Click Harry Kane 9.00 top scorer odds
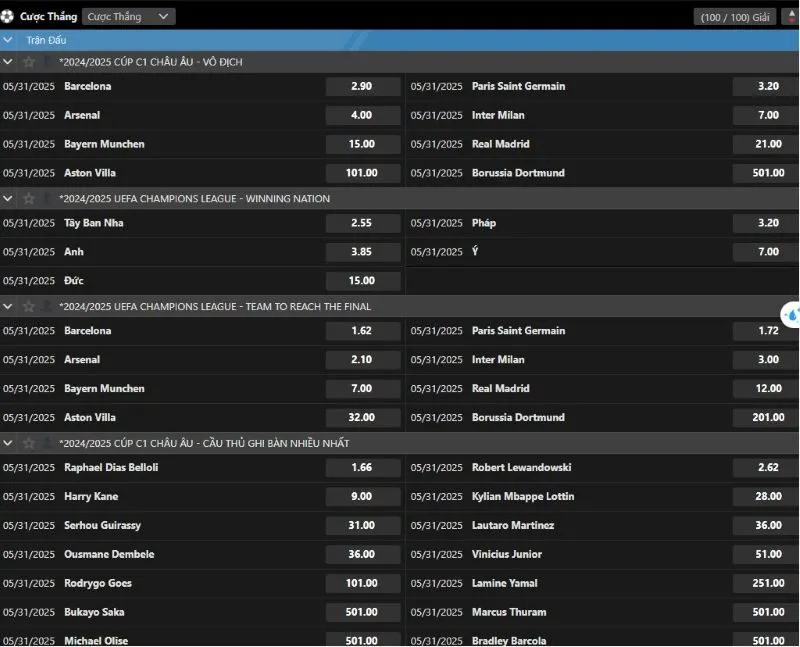 (x=362, y=497)
